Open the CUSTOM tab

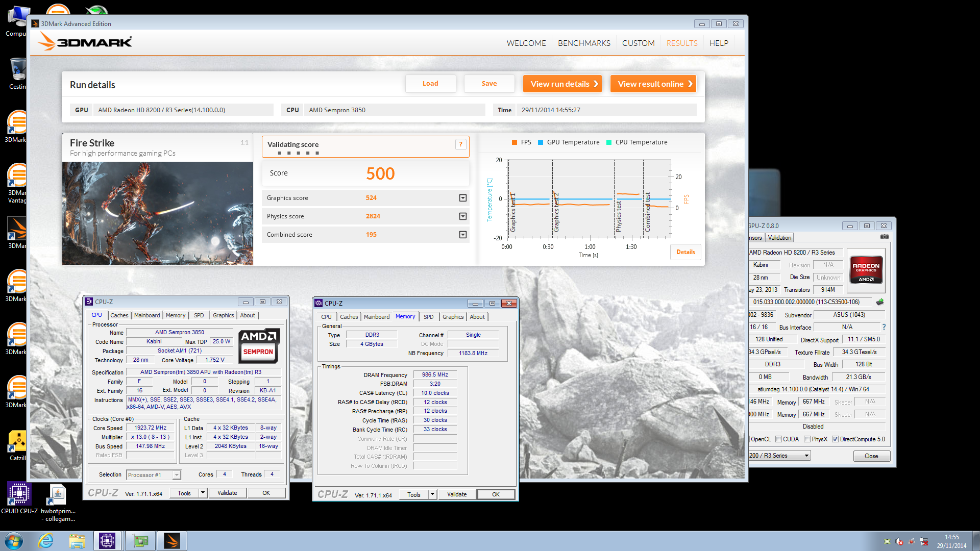638,43
